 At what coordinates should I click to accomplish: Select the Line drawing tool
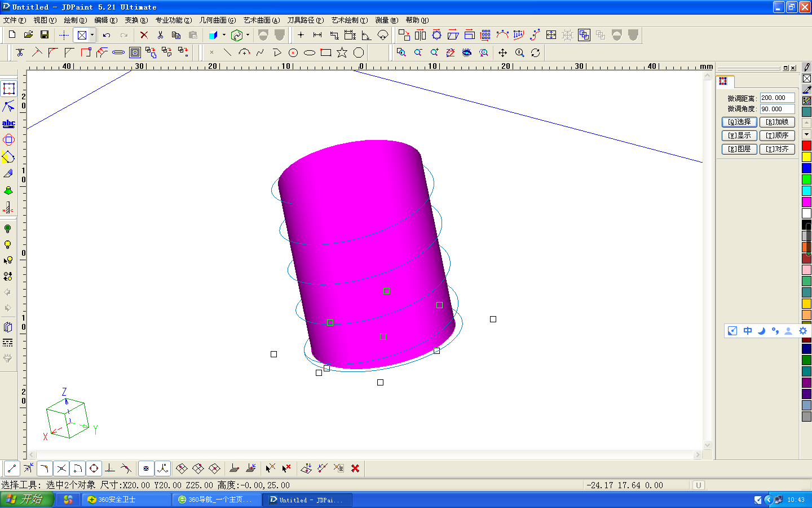pos(228,52)
